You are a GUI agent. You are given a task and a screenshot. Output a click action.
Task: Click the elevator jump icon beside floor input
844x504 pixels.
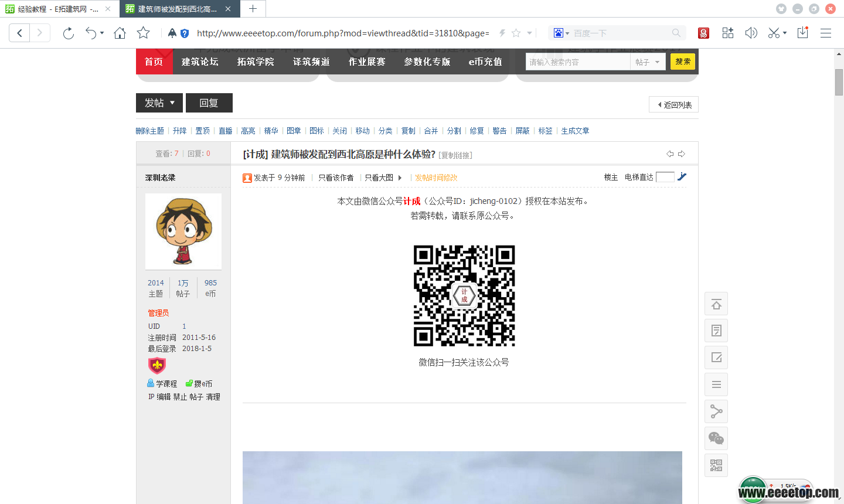pos(682,176)
